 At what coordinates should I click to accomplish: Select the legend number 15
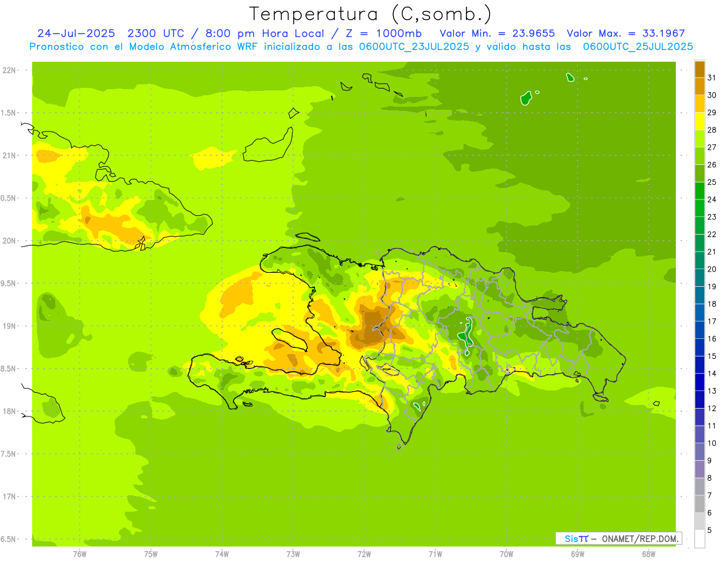[x=712, y=356]
